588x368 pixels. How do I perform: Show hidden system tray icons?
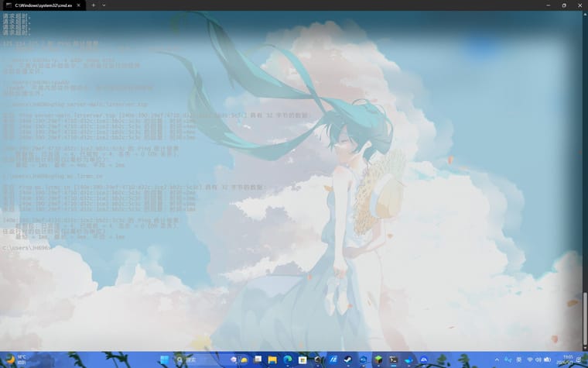tap(497, 359)
